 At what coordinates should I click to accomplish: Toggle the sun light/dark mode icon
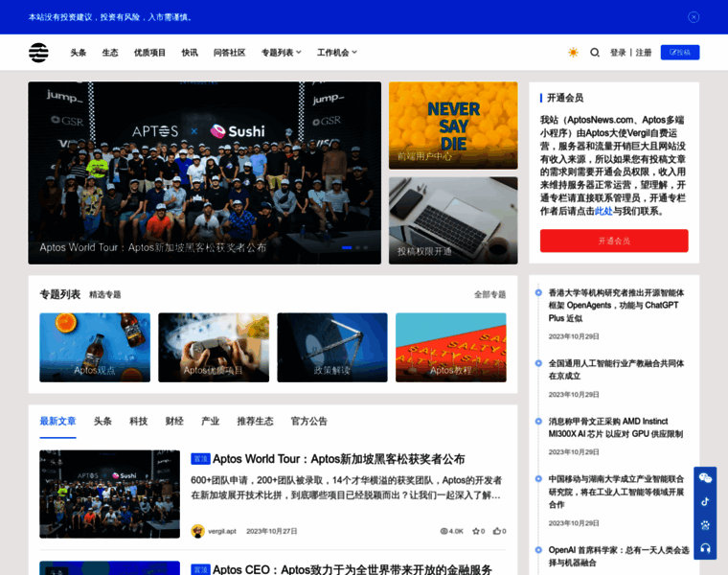click(x=573, y=53)
